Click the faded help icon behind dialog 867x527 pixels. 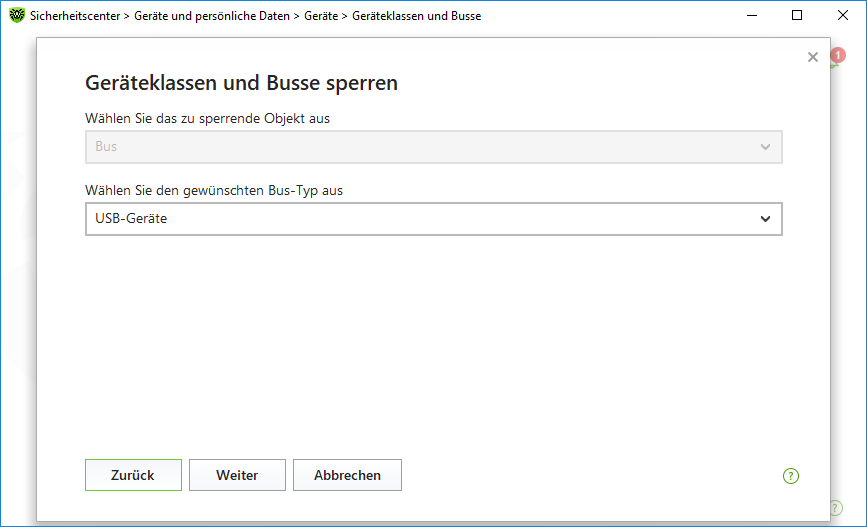pos(835,507)
